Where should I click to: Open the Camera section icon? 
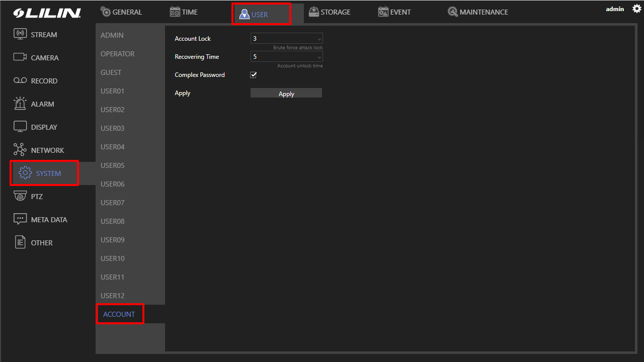click(20, 57)
